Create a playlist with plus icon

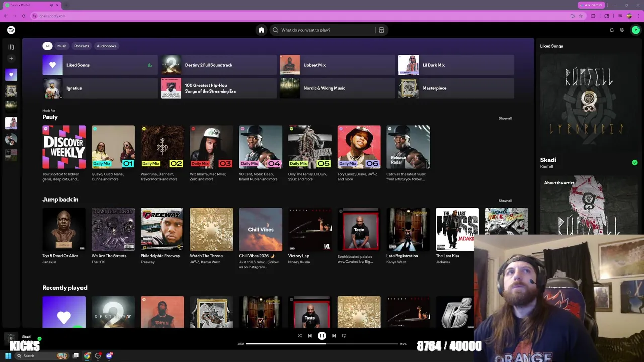pos(11,59)
